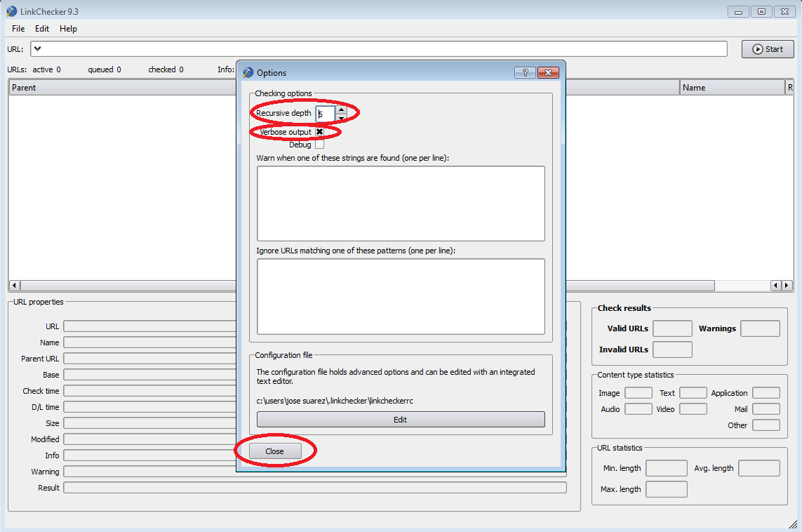Click the ignore URL patterns text area
Screen dimensions: 802x532
coord(400,296)
